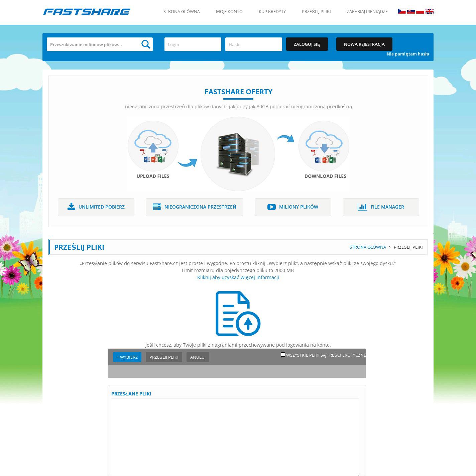Enable the erotic content checkbox
The height and width of the screenshot is (476, 476).
point(283,355)
